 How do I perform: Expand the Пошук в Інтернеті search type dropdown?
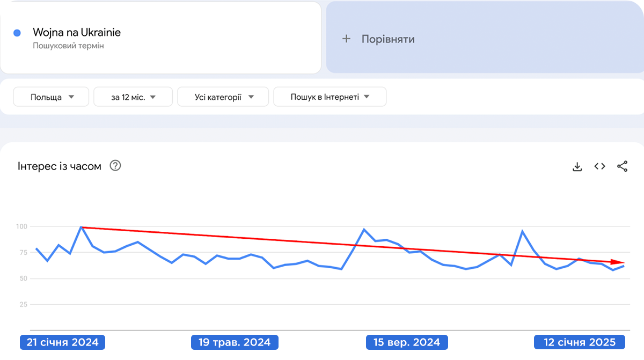330,97
